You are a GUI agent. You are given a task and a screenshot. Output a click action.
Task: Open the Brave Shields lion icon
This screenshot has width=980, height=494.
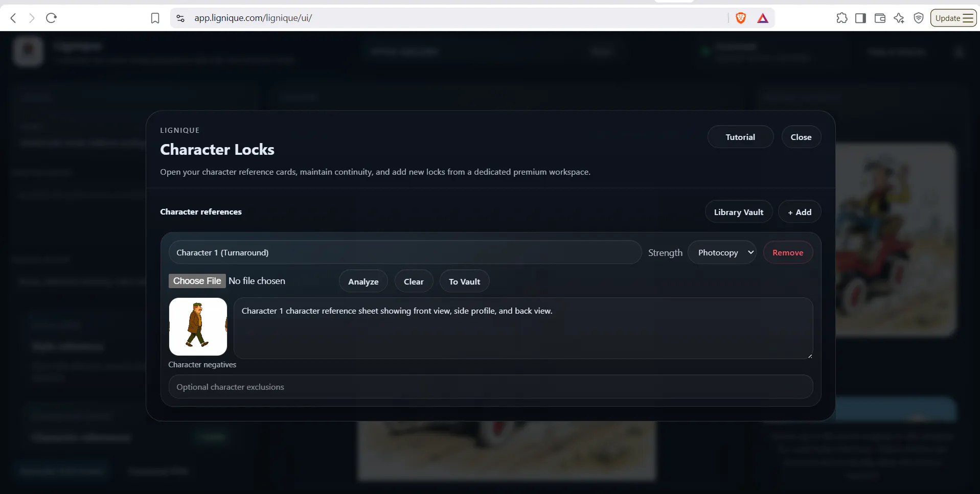(741, 18)
